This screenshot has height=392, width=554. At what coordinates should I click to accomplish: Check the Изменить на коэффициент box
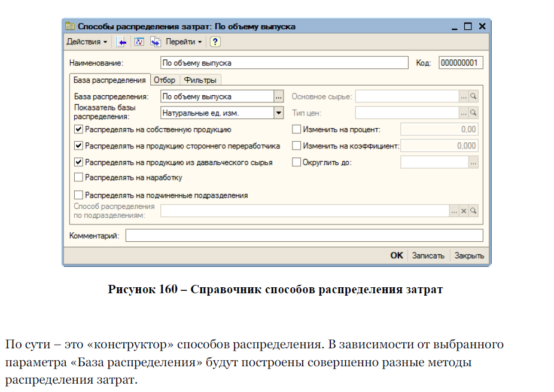(x=296, y=145)
